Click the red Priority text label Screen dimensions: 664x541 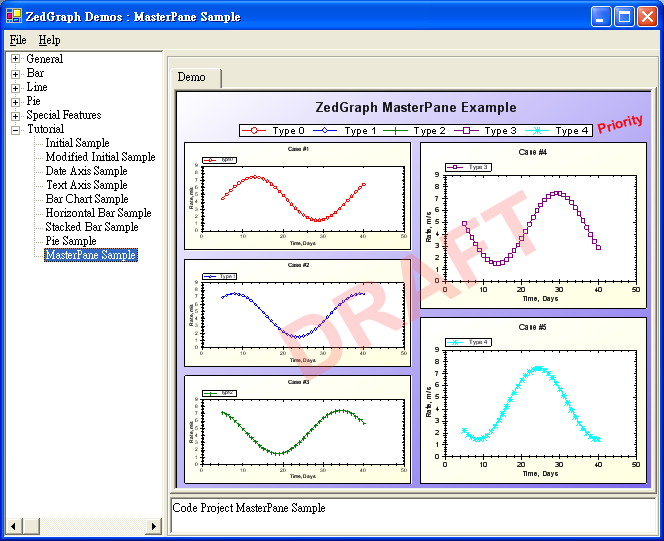pos(620,123)
